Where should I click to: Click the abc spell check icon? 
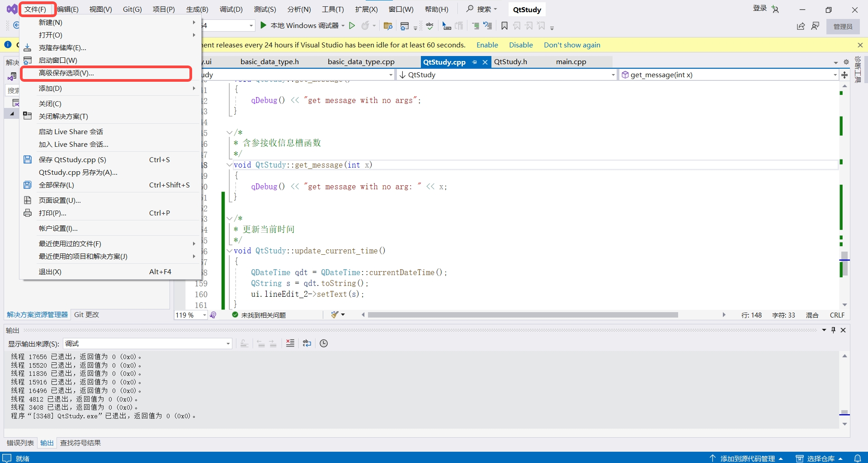click(x=429, y=26)
